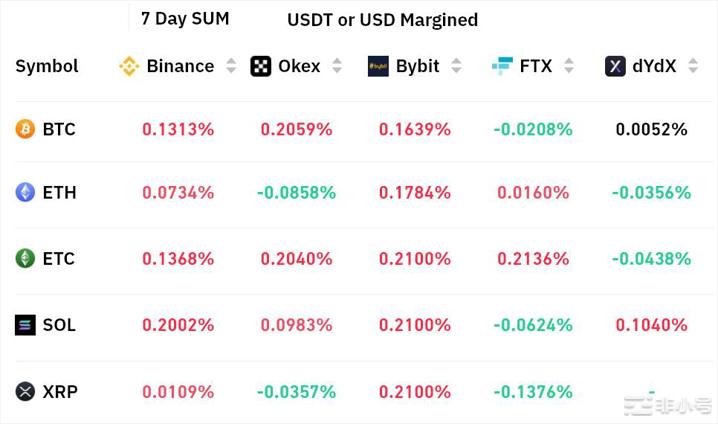Click the XRP coin icon

25,391
